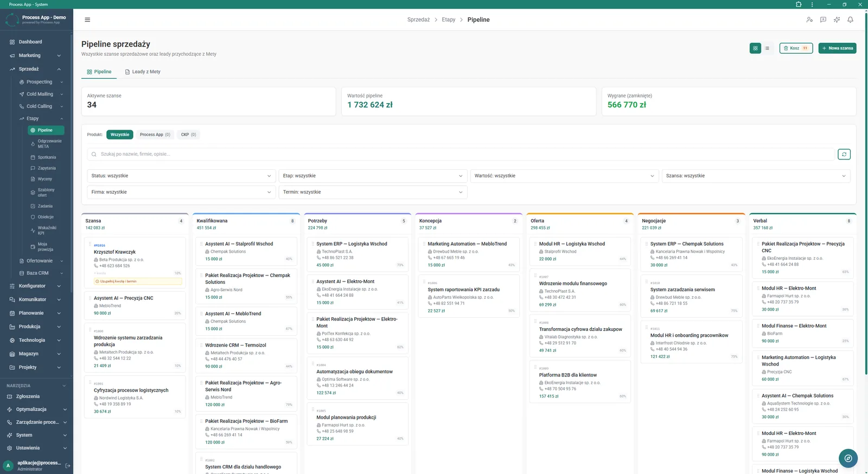Toggle the hamburger sidebar menu
The width and height of the screenshot is (868, 474).
[x=87, y=20]
